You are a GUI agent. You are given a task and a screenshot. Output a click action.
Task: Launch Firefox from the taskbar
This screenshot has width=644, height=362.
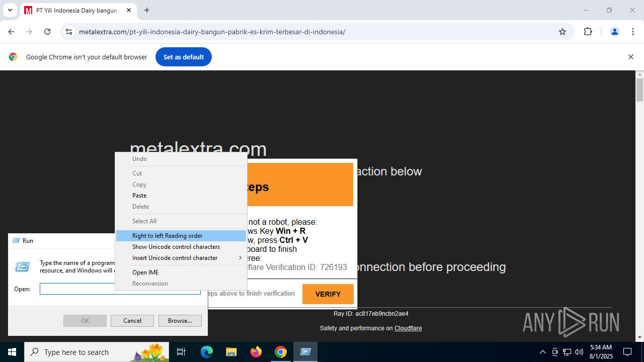[x=256, y=352]
